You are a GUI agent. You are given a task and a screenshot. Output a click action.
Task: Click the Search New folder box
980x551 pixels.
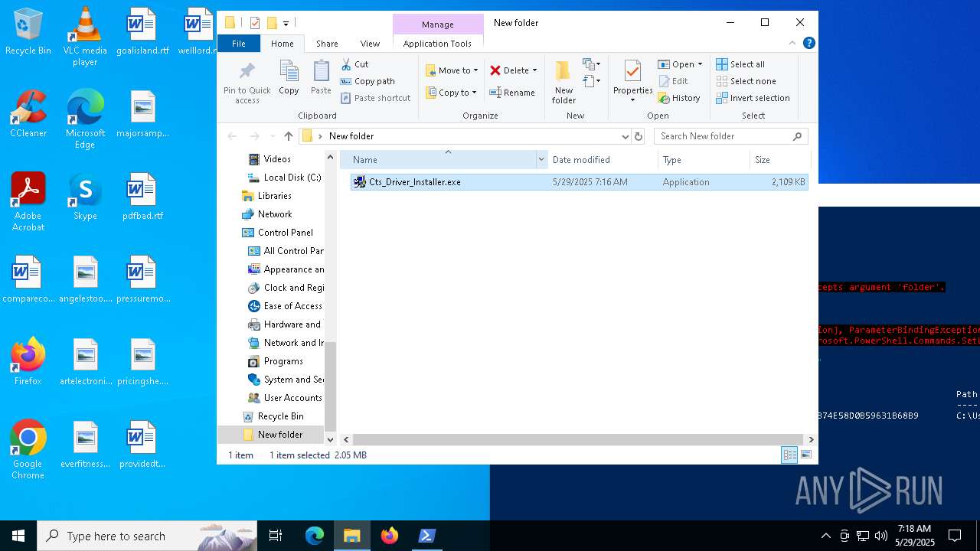click(x=731, y=136)
